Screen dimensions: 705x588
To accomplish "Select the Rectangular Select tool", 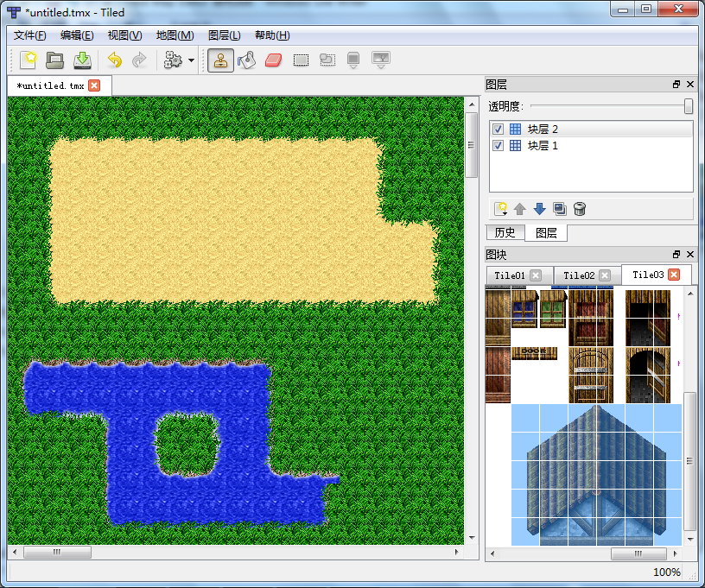I will [301, 60].
